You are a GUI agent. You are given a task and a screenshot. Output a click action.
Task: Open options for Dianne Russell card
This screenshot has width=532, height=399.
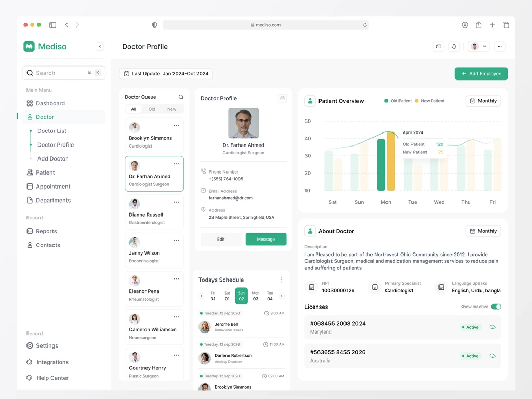pyautogui.click(x=176, y=202)
